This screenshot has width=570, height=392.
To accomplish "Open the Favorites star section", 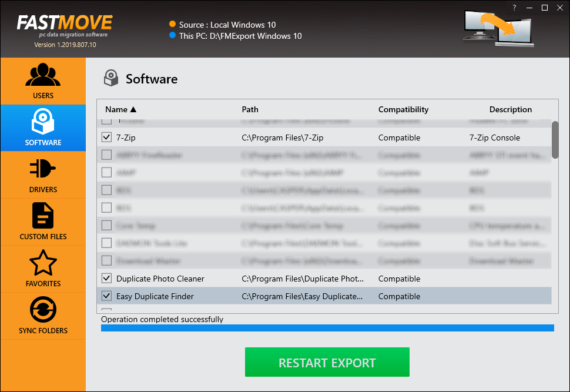I will [43, 269].
